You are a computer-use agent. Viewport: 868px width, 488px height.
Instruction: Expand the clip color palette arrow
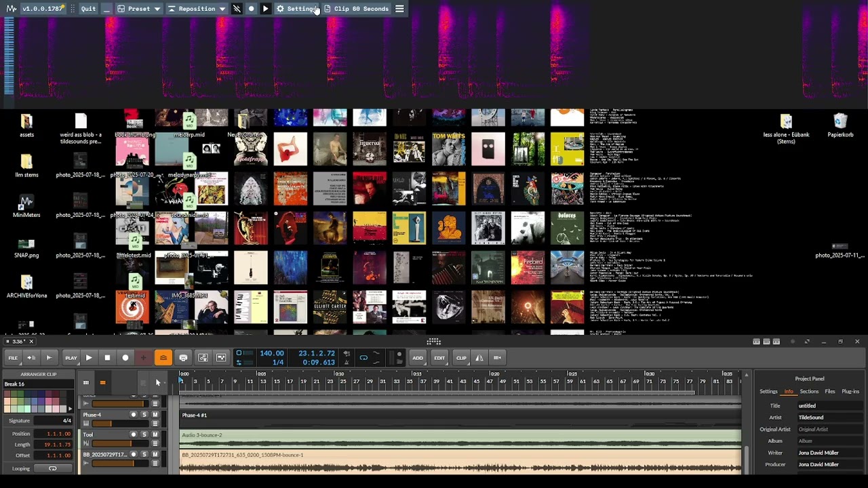pyautogui.click(x=70, y=409)
